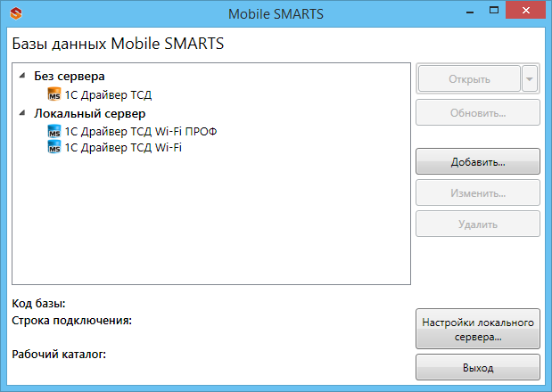Screen dimensions: 552x392
Task: Click the Mobile SMARTS logo in title bar
Action: click(16, 13)
